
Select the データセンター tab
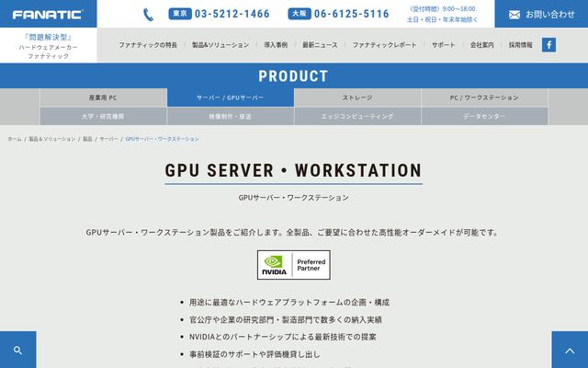[484, 117]
